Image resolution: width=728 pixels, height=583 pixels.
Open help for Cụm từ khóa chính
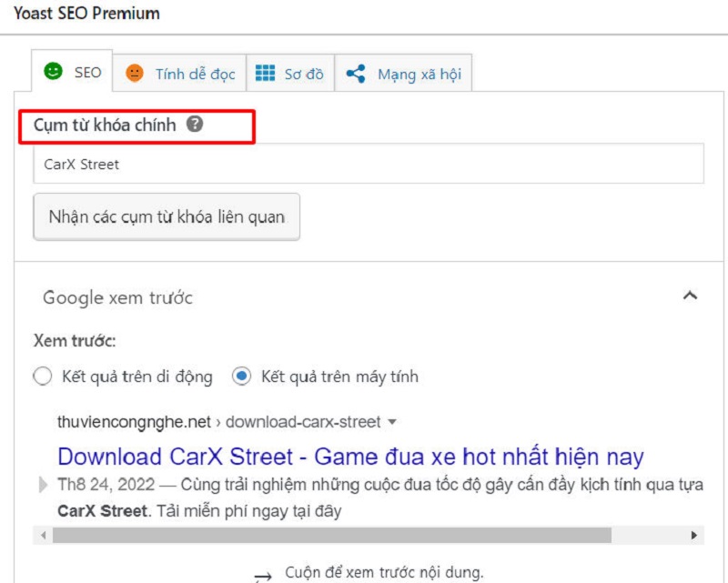point(195,124)
